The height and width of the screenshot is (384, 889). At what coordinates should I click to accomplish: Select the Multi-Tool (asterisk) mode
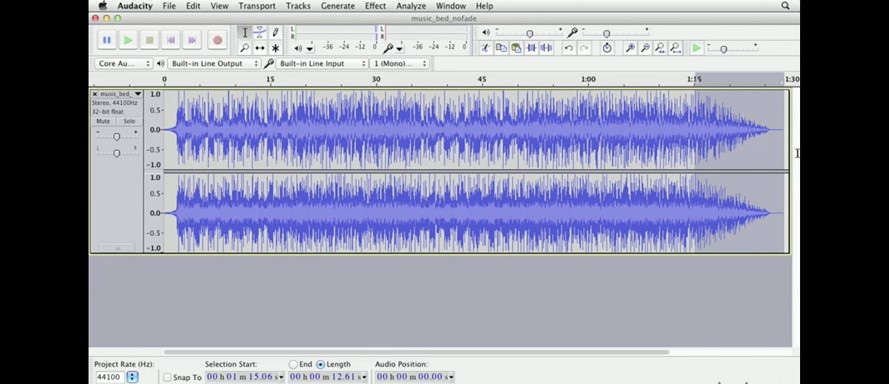point(275,48)
